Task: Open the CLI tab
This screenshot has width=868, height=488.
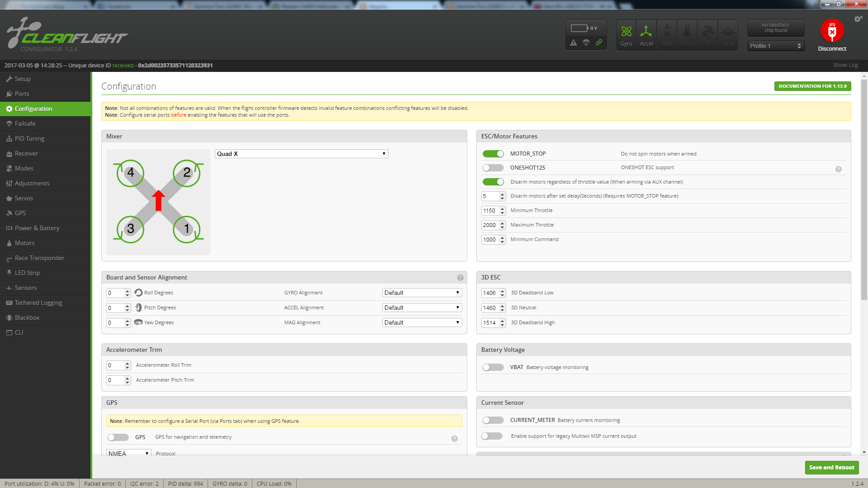Action: [45, 332]
